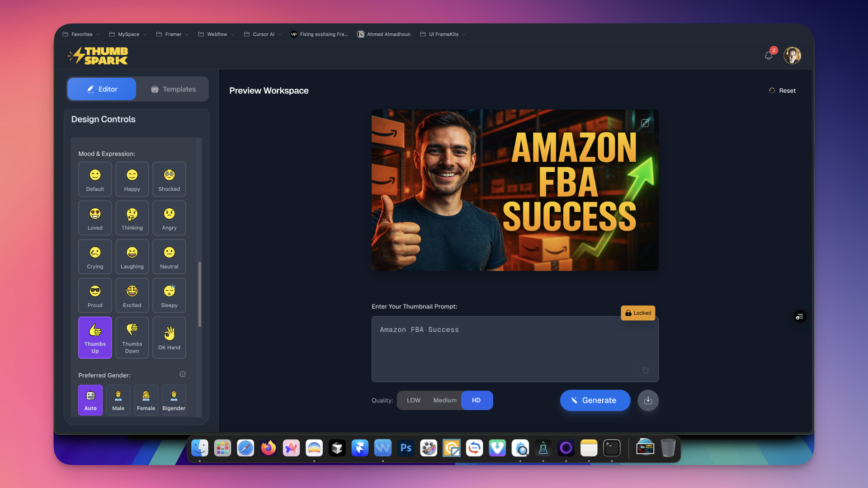Click the Design Controls scrollbar

point(199,294)
